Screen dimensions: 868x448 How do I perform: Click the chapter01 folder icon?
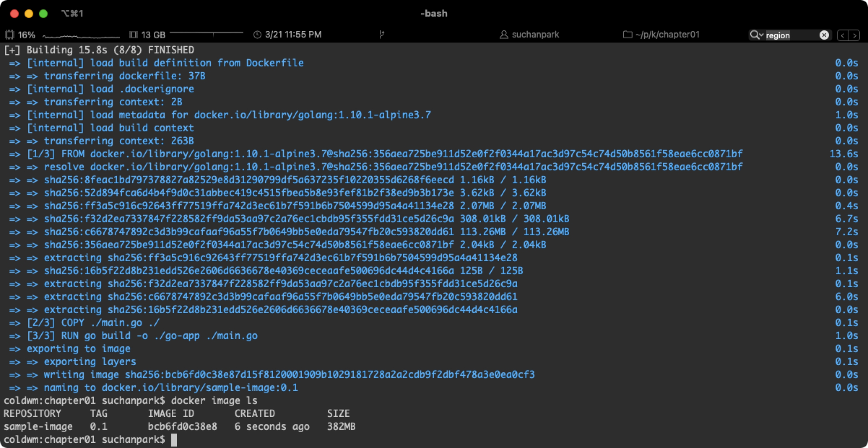[x=627, y=35]
